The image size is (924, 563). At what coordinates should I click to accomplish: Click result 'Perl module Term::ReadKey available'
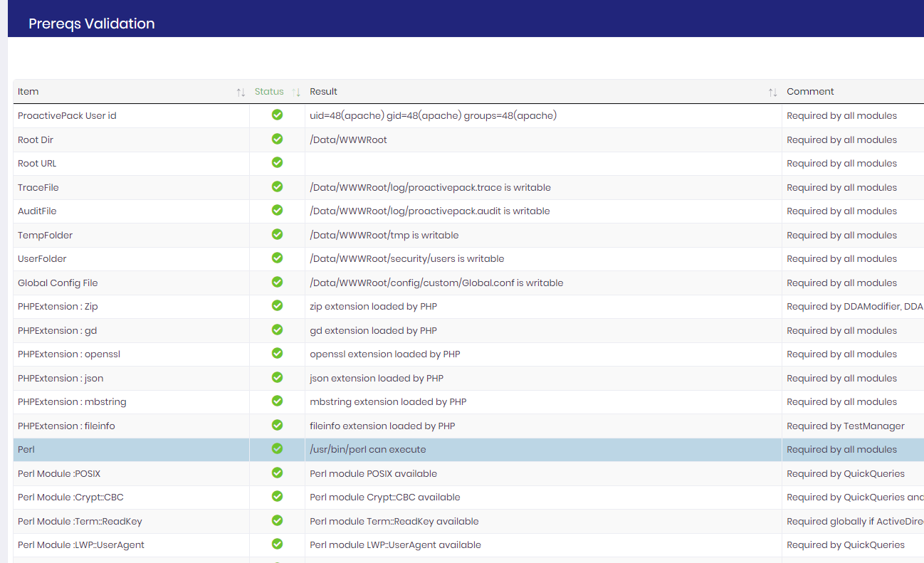394,521
